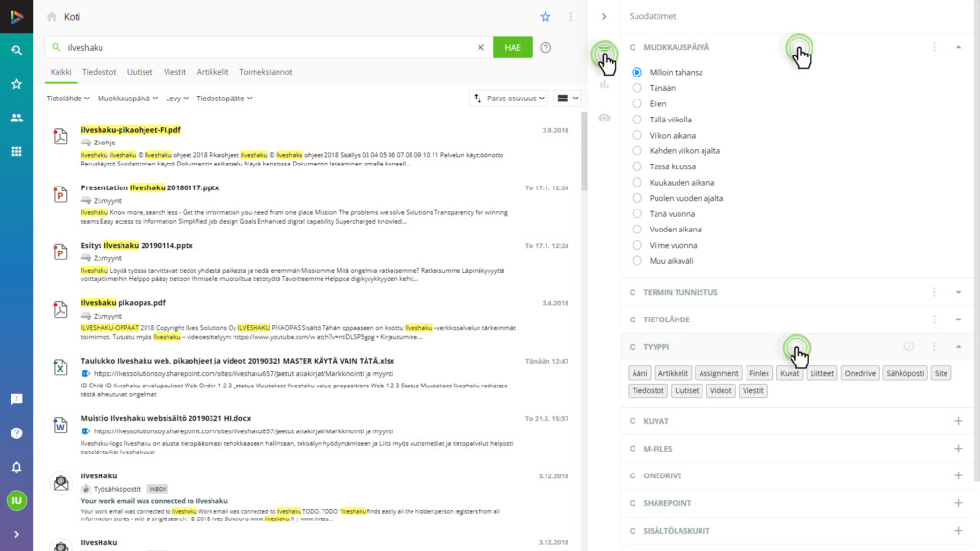Open the Paras osuvuus sort dropdown
The height and width of the screenshot is (551, 980).
(509, 99)
